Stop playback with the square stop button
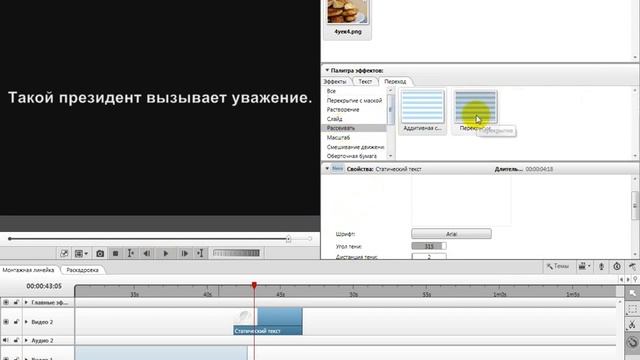This screenshot has height=360, width=640. (116, 253)
